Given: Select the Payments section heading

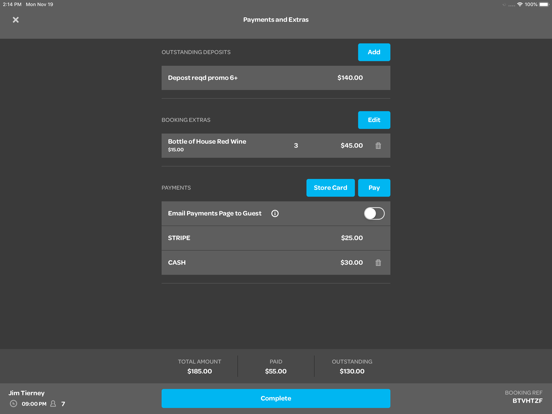Looking at the screenshot, I should [176, 188].
